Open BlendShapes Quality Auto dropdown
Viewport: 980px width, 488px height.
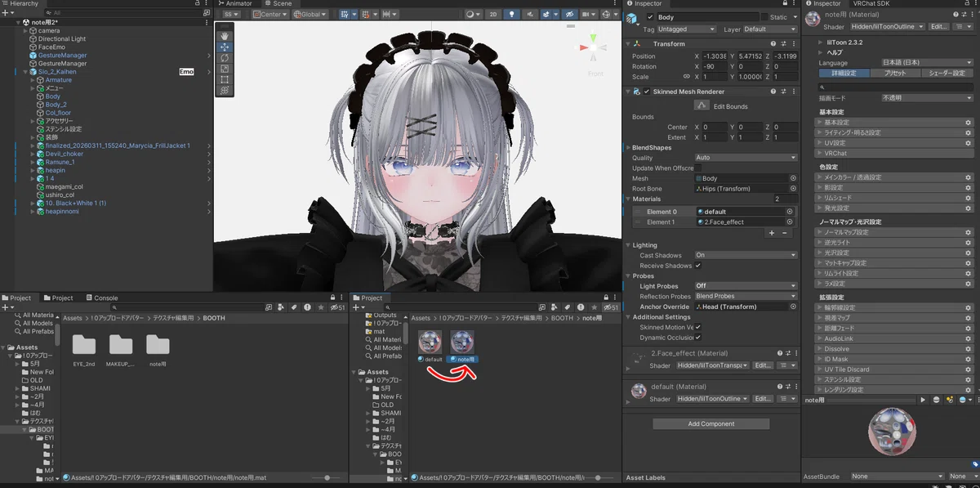pyautogui.click(x=746, y=158)
